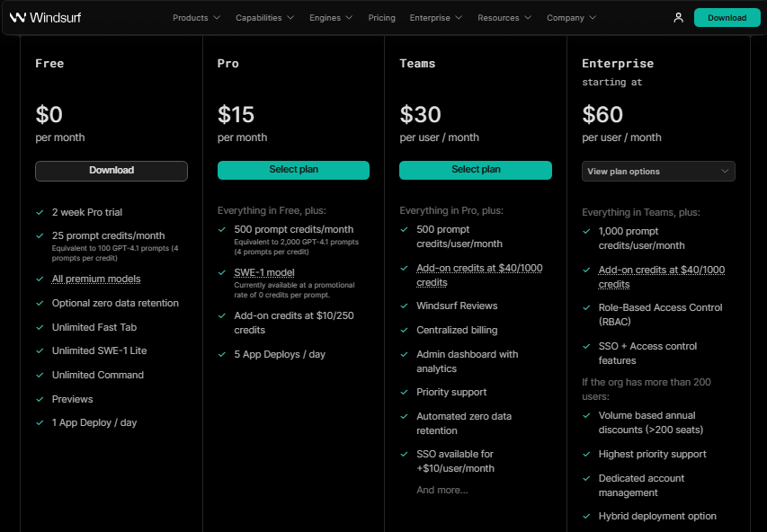
Task: Expand the View plan options dropdown
Action: (x=658, y=172)
